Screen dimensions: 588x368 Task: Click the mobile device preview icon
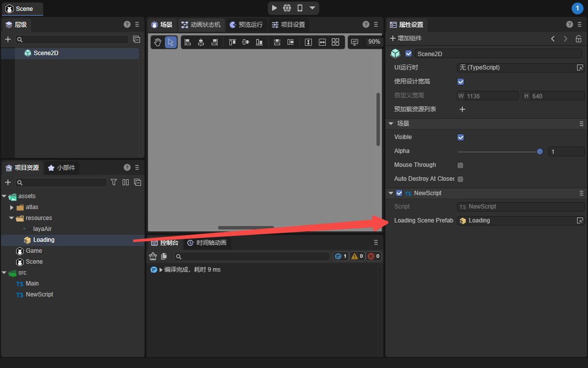tap(300, 8)
